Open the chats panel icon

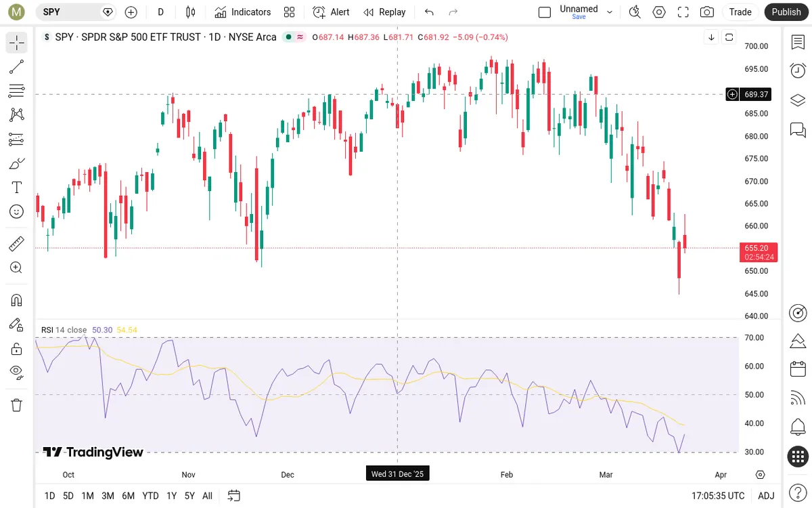[798, 129]
